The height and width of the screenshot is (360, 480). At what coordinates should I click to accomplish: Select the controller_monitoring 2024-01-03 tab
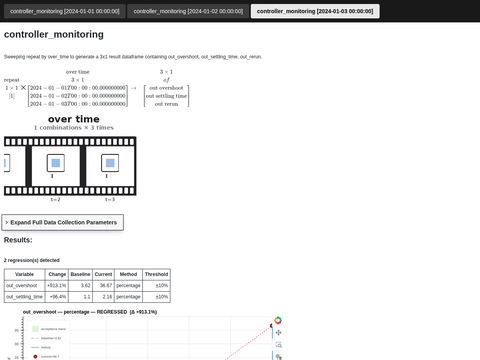pyautogui.click(x=315, y=11)
